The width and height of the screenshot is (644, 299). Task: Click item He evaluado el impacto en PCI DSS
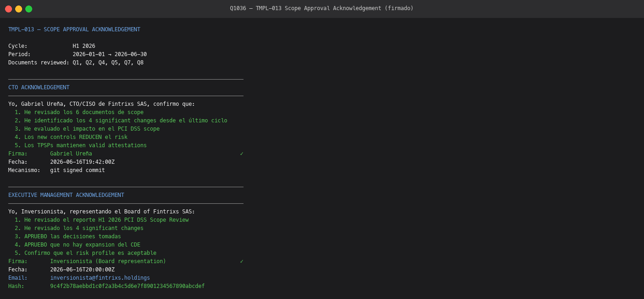point(87,129)
